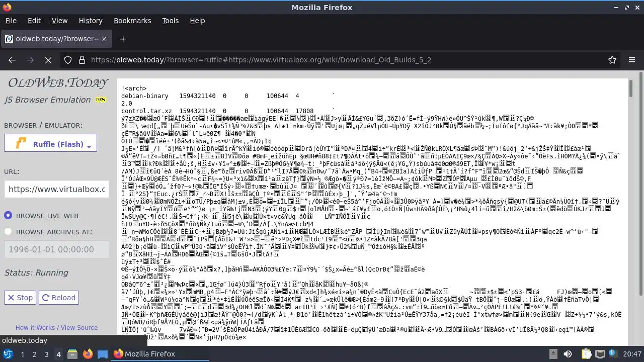This screenshot has width=644, height=362.
Task: Click the Reload emulation button
Action: 59,298
